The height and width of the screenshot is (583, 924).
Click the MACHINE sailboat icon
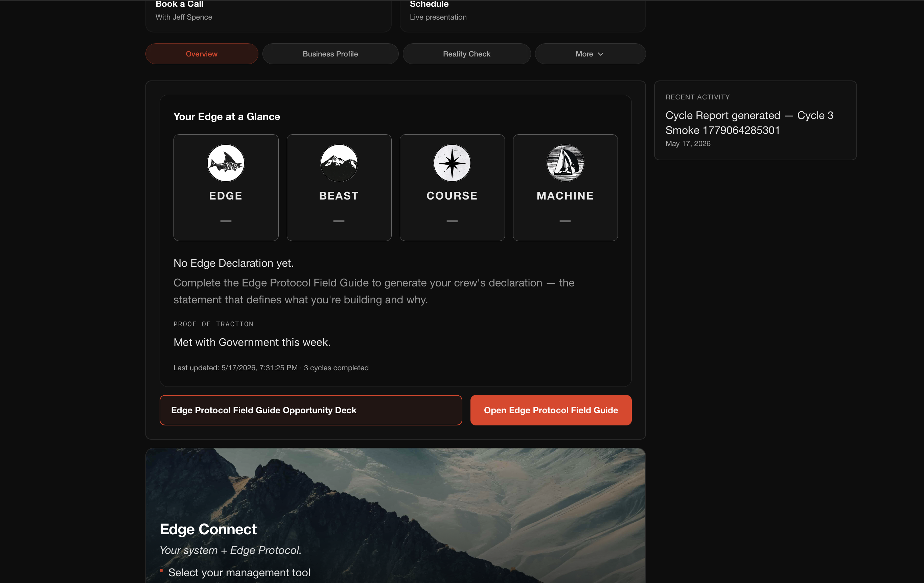tap(565, 163)
